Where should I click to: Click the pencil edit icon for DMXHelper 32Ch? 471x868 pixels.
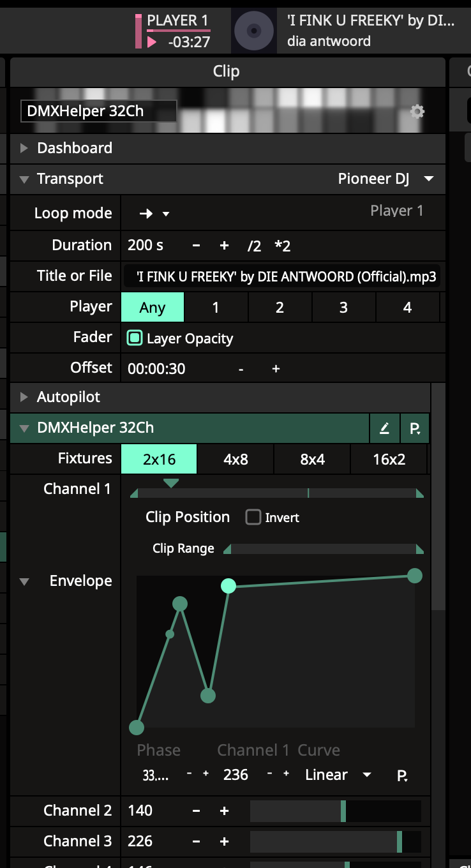[384, 428]
